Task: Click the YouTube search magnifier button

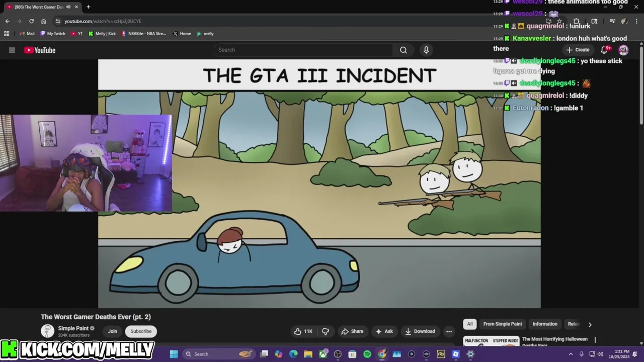Action: (x=403, y=50)
